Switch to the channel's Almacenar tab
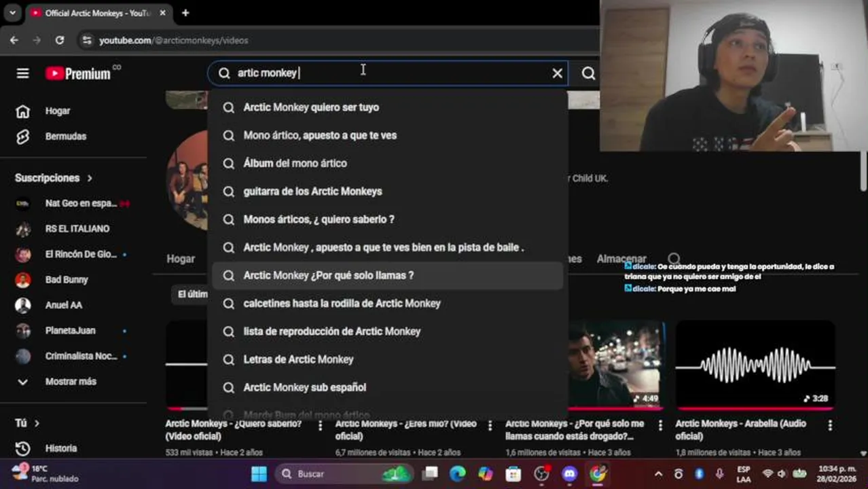Screen dimensions: 868x489 tap(621, 259)
